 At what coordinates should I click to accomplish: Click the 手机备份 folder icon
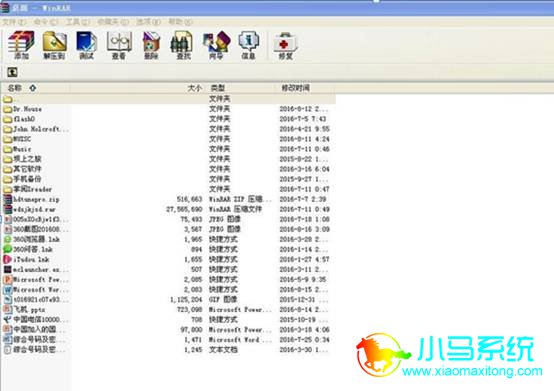point(8,179)
